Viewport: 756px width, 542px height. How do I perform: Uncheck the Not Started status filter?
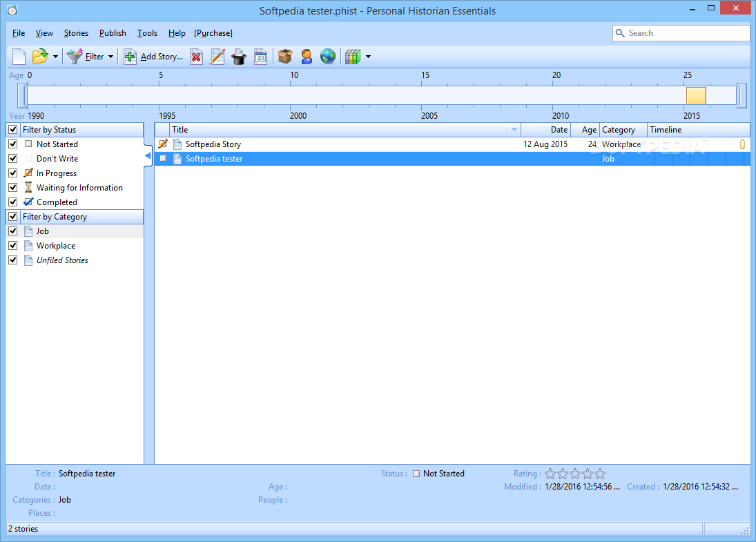click(x=13, y=144)
